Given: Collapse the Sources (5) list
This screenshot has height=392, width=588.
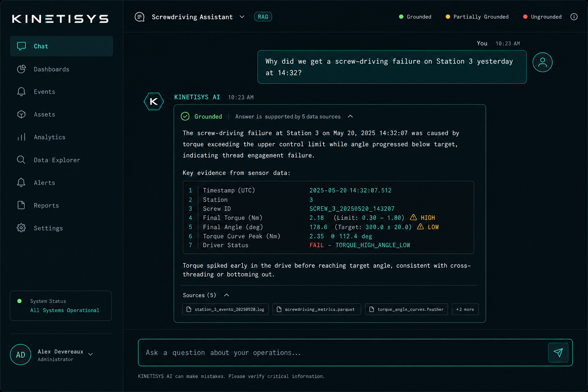Looking at the screenshot, I should tap(227, 295).
